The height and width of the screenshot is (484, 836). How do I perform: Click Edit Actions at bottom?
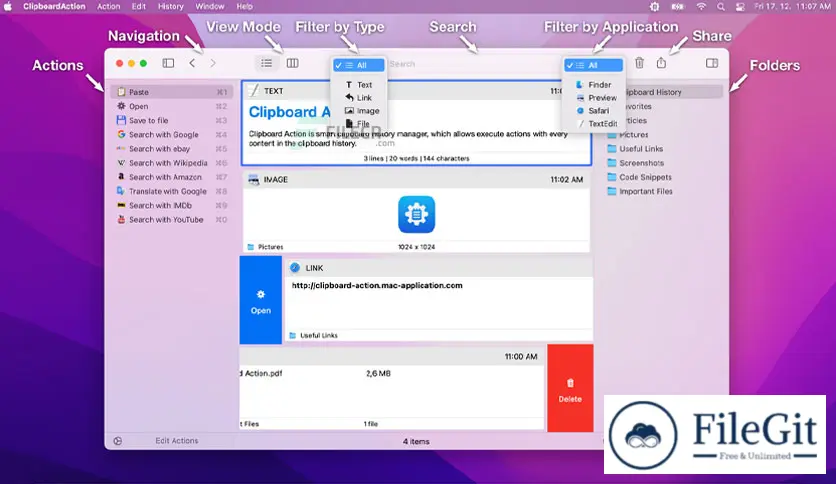[x=176, y=441]
